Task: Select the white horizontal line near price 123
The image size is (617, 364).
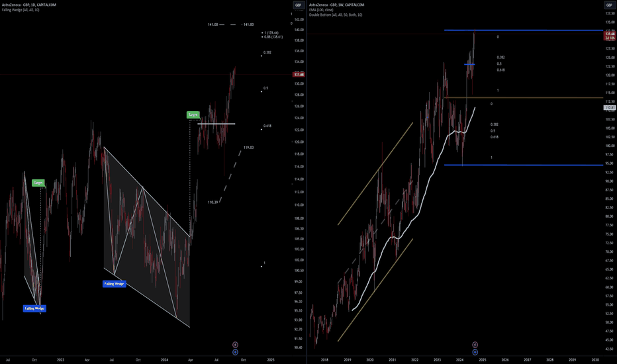Action: pyautogui.click(x=216, y=124)
